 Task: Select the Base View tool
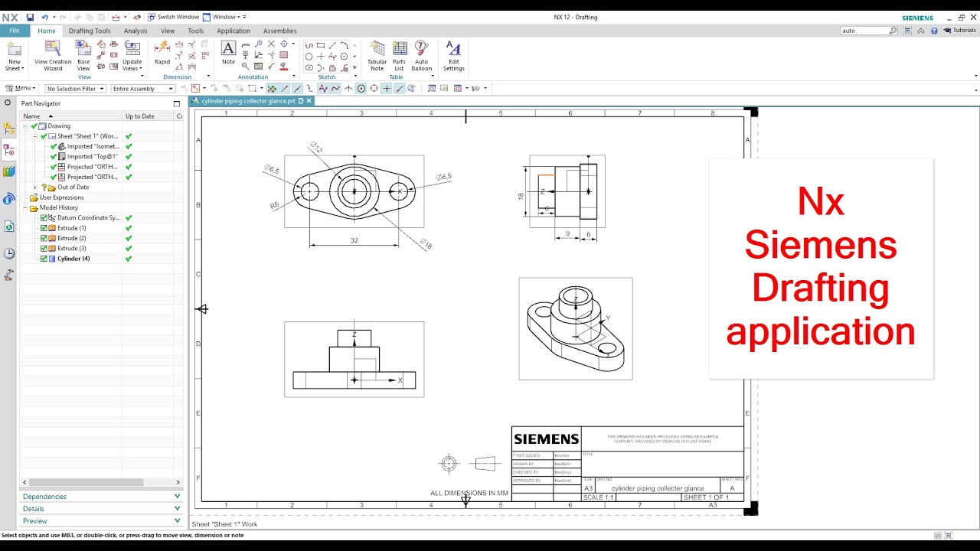pyautogui.click(x=83, y=57)
